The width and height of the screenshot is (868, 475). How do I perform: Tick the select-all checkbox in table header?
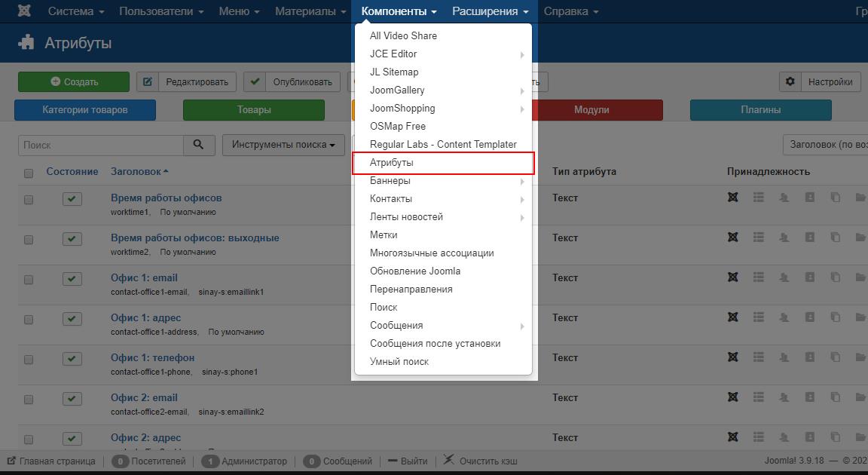click(x=29, y=173)
